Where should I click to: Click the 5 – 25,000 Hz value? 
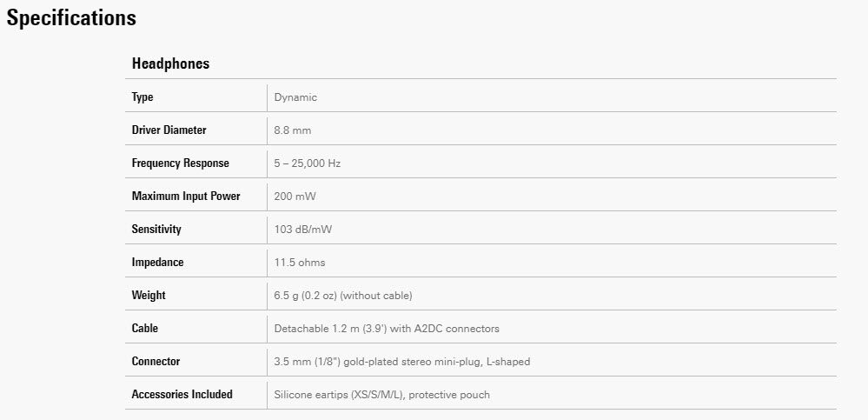(x=314, y=163)
